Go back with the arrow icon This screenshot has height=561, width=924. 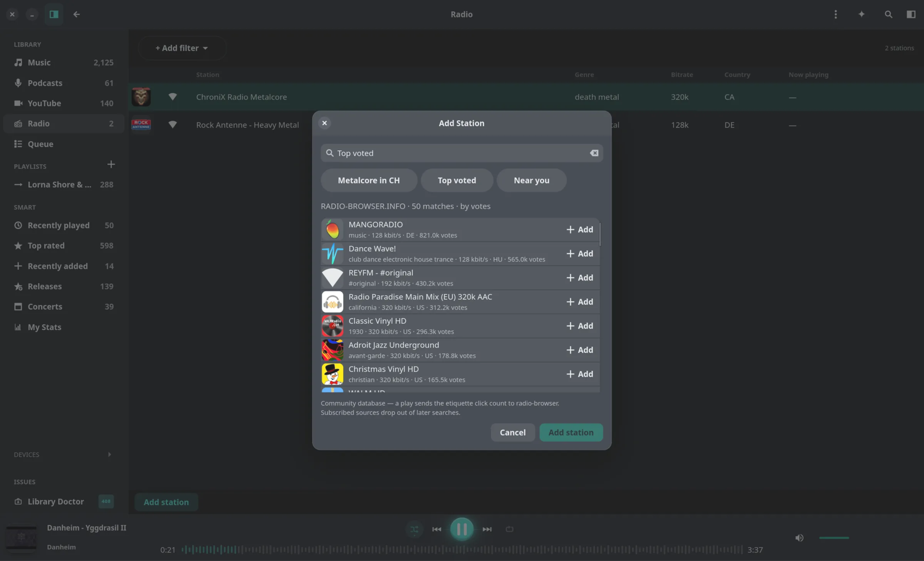[x=77, y=14]
